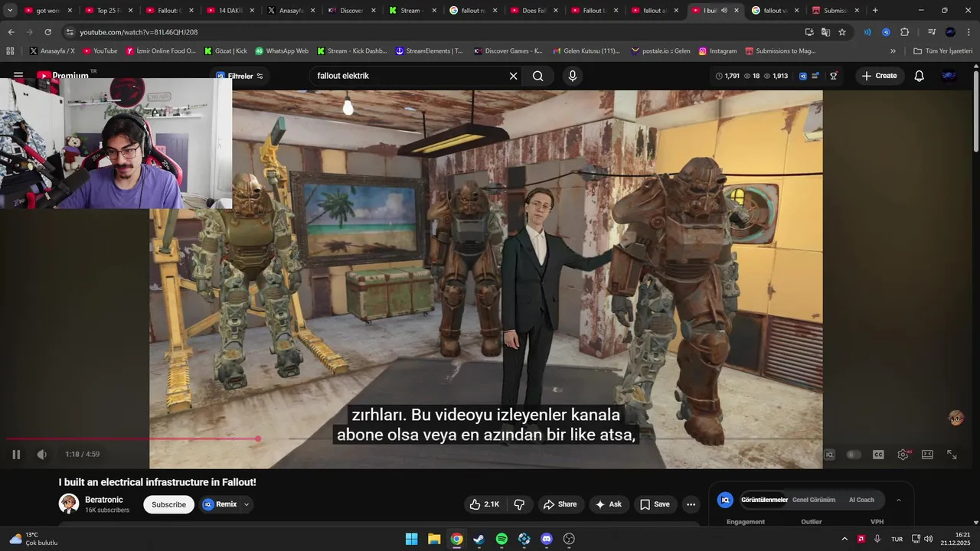This screenshot has width=980, height=551.
Task: Go to YouTube Premium home logo
Action: click(64, 76)
